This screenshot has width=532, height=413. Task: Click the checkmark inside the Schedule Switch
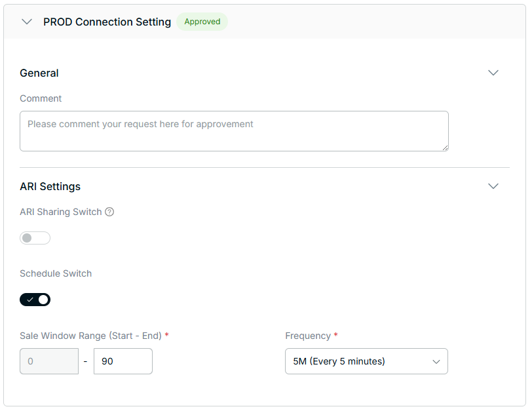pos(29,300)
